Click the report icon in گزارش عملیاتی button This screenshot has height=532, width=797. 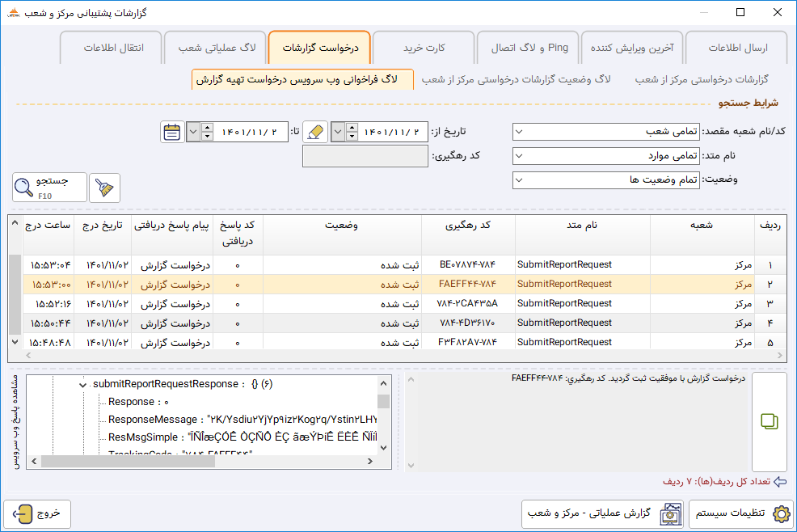click(670, 513)
